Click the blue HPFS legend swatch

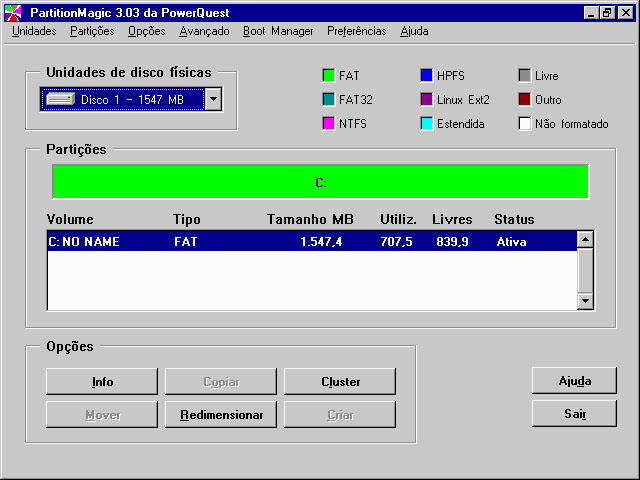point(426,76)
